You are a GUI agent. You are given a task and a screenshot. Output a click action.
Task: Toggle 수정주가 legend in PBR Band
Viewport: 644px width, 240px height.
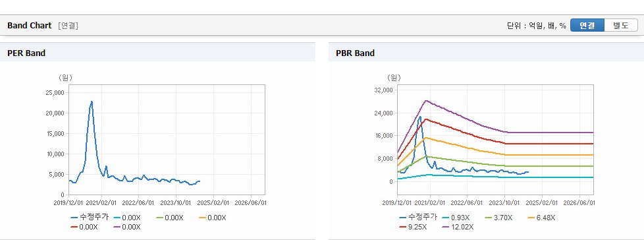coord(418,218)
